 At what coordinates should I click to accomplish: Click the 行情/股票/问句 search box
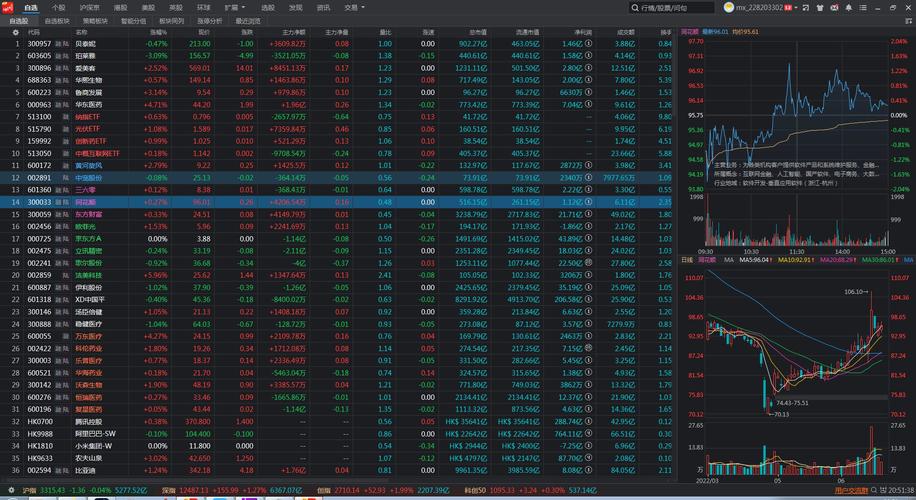coord(687,7)
